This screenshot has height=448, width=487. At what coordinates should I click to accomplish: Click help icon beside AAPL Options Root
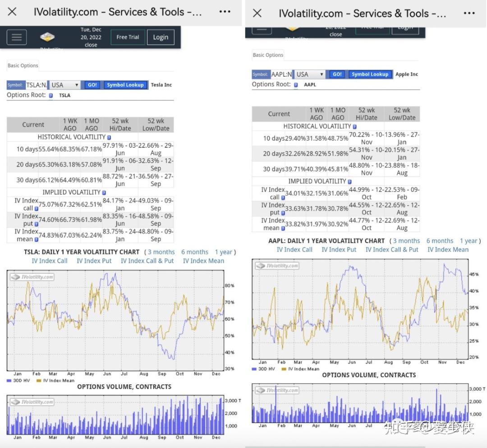coord(296,85)
